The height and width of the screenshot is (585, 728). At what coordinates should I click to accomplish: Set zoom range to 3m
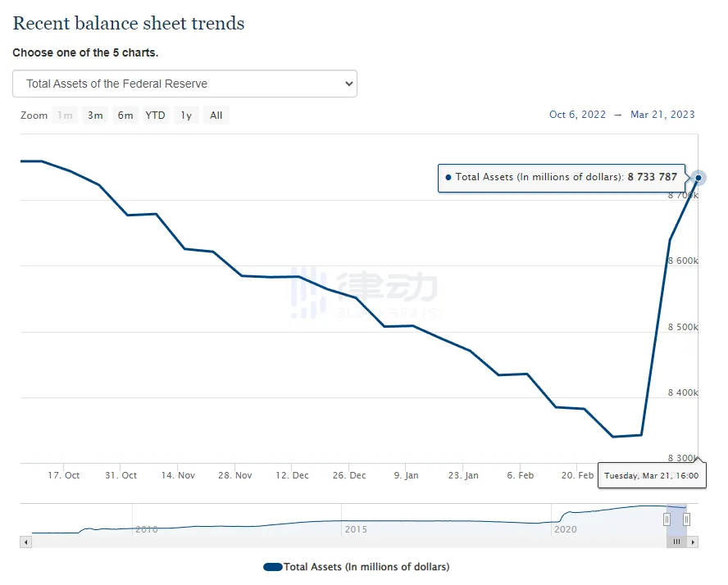tap(95, 116)
